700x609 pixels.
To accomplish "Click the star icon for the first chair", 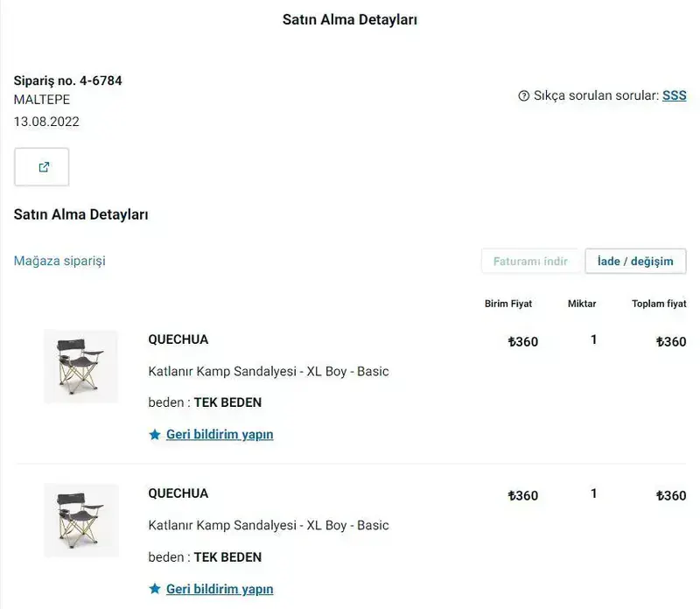I will (155, 435).
